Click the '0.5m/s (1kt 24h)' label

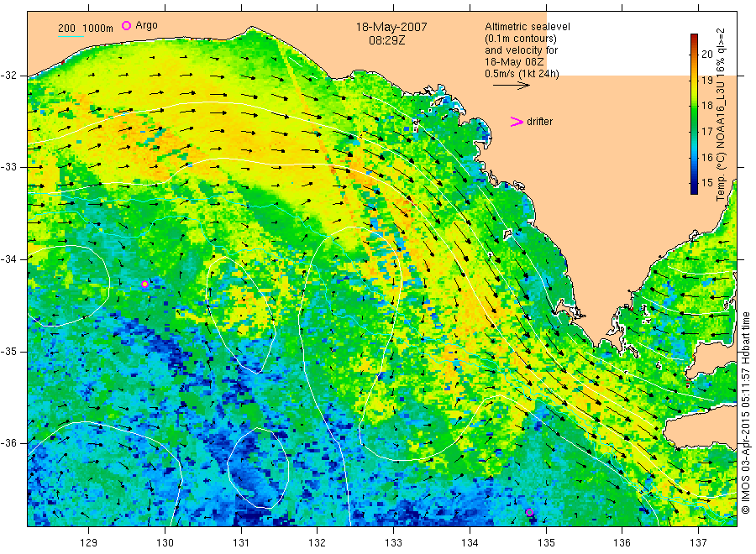tap(522, 74)
